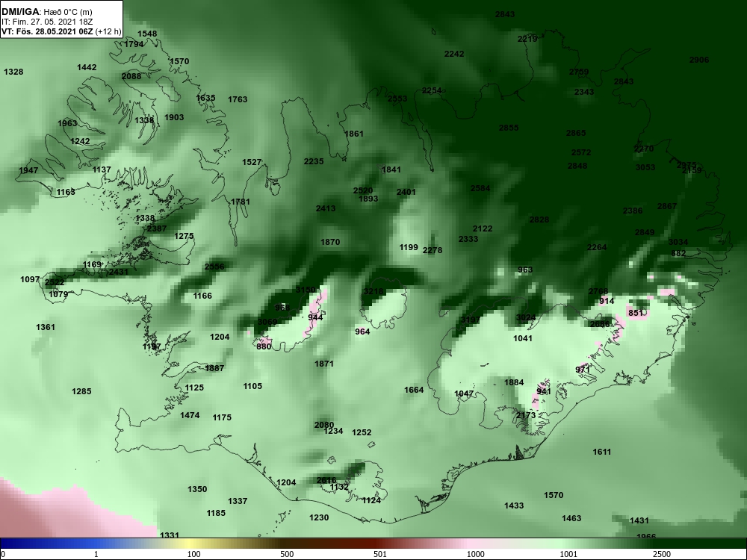Select the legend label '2500'
Screen dimensions: 747x560
click(x=661, y=554)
